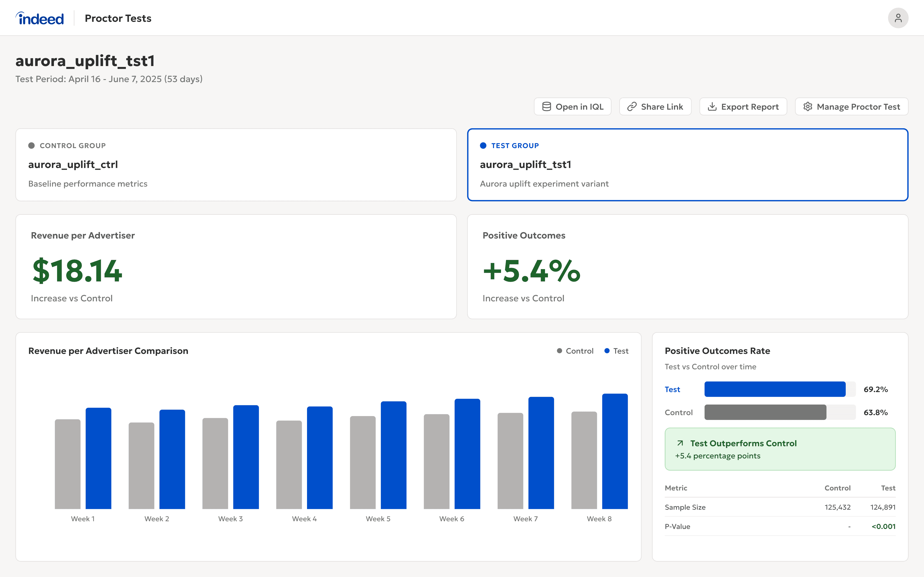Image resolution: width=924 pixels, height=577 pixels.
Task: Click the gear icon on Manage Proctor Test
Action: tap(808, 106)
